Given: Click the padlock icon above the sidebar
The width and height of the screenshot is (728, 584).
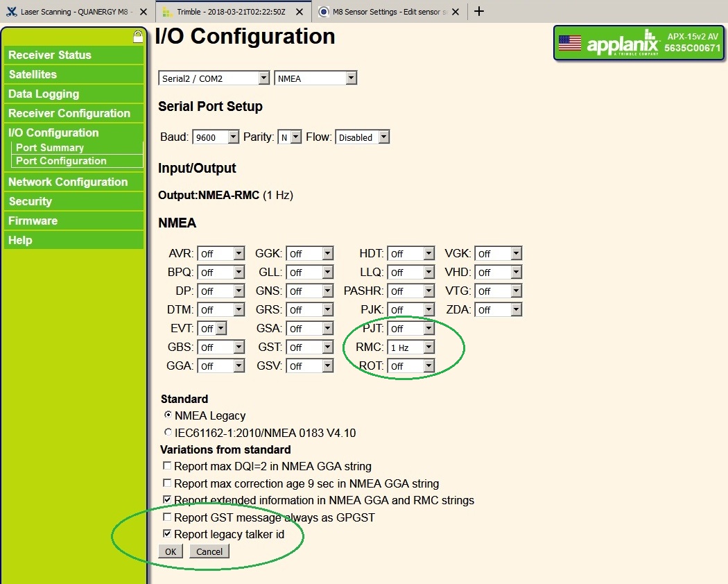Looking at the screenshot, I should pyautogui.click(x=138, y=37).
